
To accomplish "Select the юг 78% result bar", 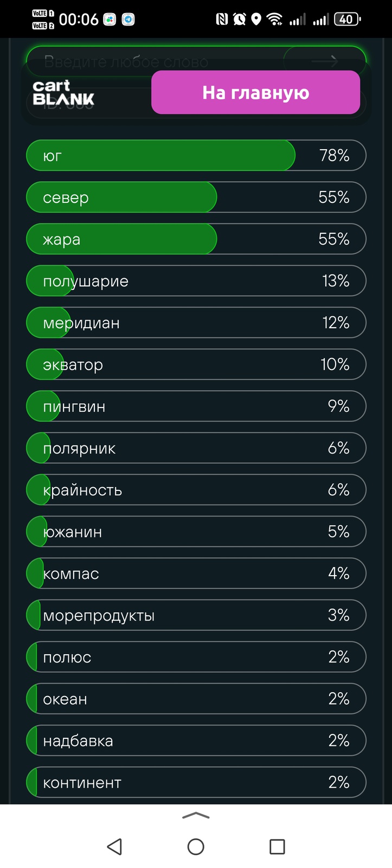I will pyautogui.click(x=196, y=155).
